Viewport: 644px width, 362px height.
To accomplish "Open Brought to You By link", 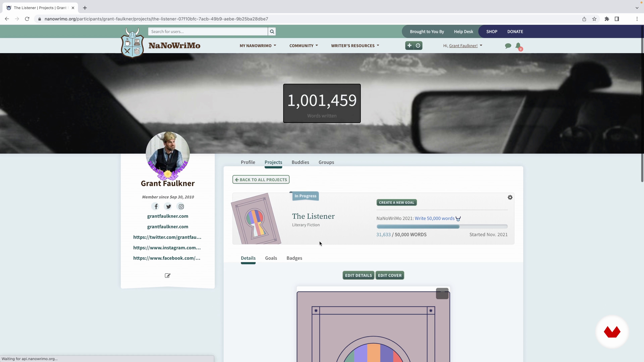I will point(427,32).
